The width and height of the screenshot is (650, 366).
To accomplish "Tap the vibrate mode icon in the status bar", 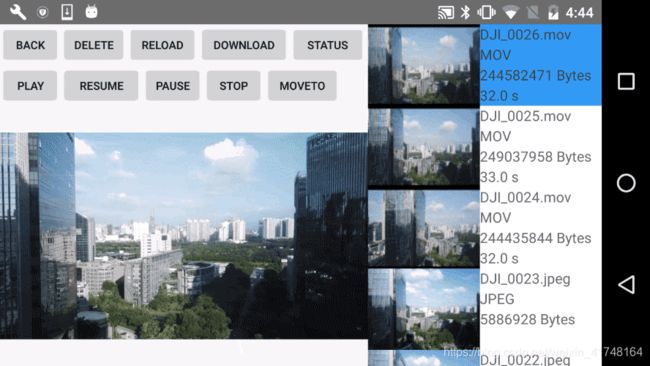I will point(486,12).
